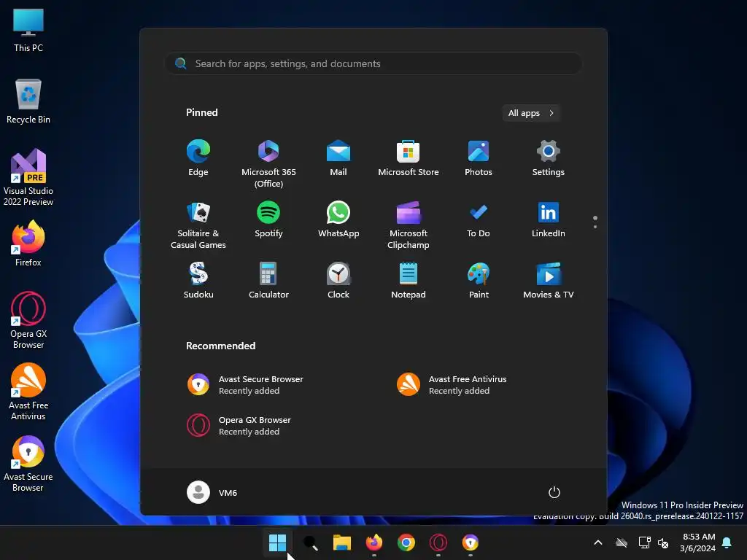Screen dimensions: 747x560
Task: Click the OneDrive cloud tray icon
Action: [622, 542]
